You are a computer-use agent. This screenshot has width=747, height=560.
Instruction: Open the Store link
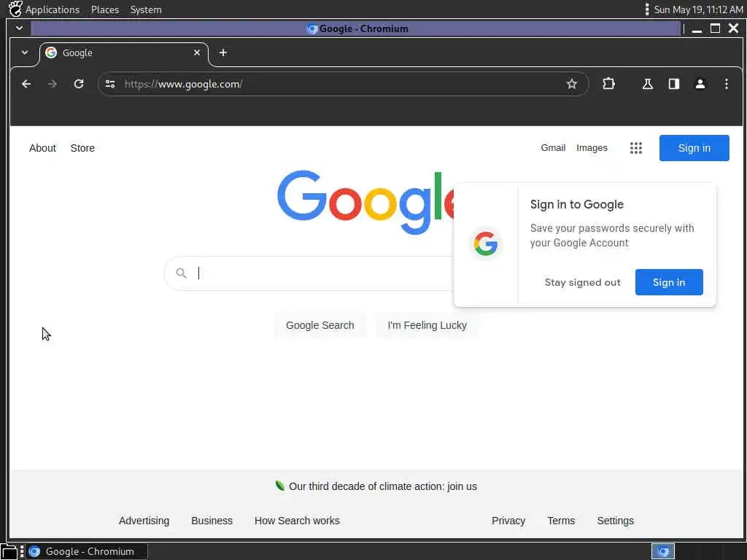(82, 148)
